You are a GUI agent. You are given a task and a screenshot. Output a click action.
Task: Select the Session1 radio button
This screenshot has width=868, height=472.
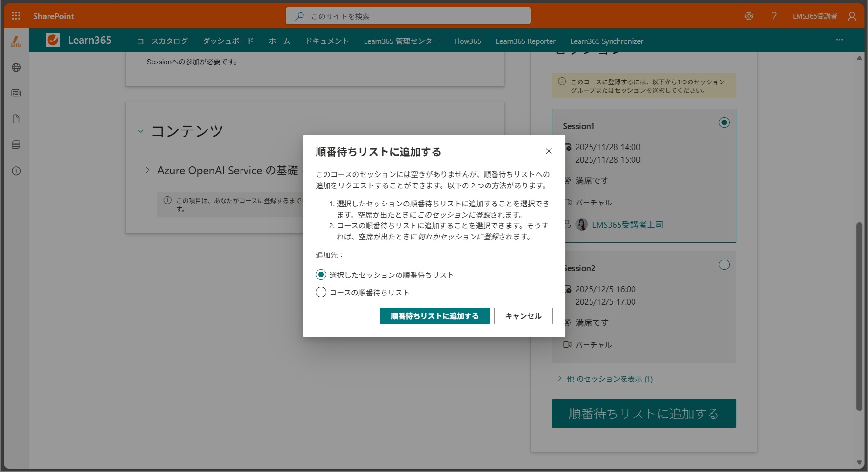pyautogui.click(x=724, y=123)
